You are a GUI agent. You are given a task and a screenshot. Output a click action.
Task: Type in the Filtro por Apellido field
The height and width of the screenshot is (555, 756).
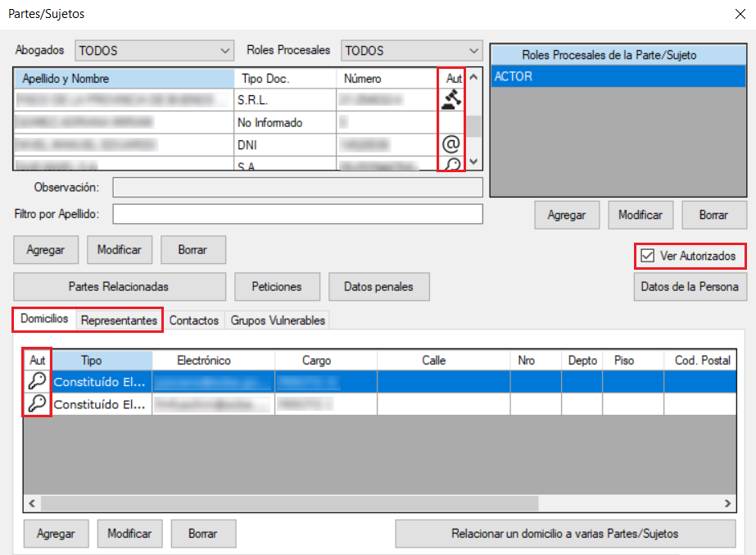tap(297, 214)
